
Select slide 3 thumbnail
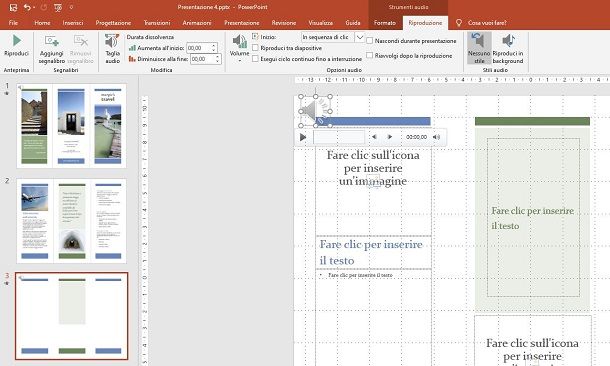click(71, 316)
